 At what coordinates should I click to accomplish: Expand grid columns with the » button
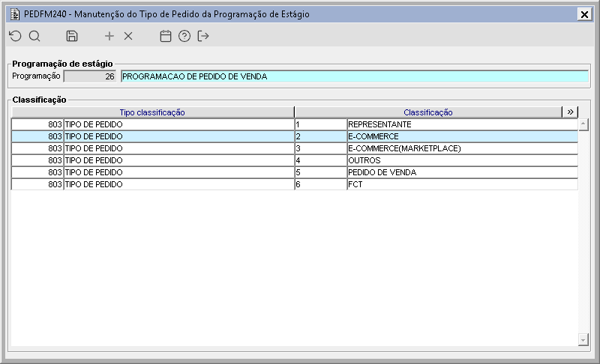point(570,112)
